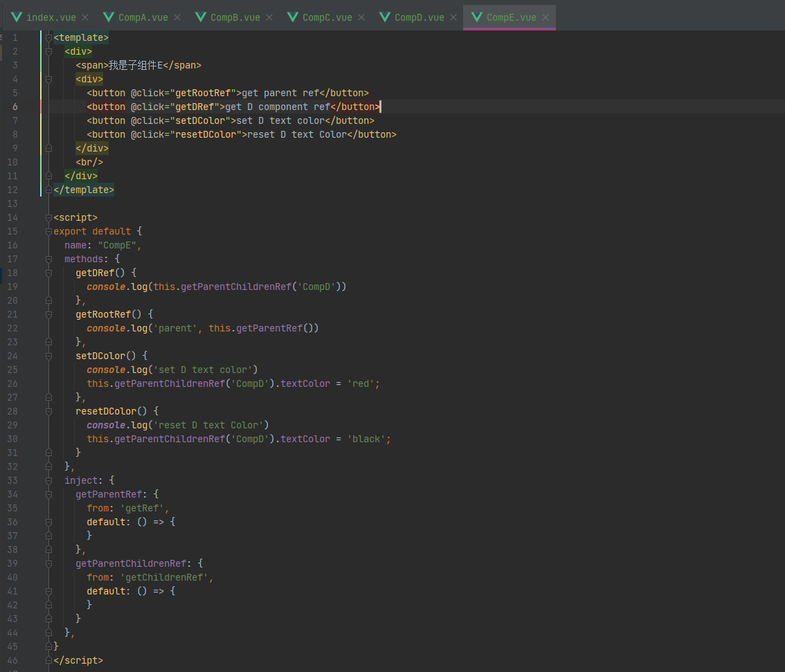The image size is (785, 672).
Task: Click the setDColor handler on line 7
Action: pyautogui.click(x=200, y=120)
